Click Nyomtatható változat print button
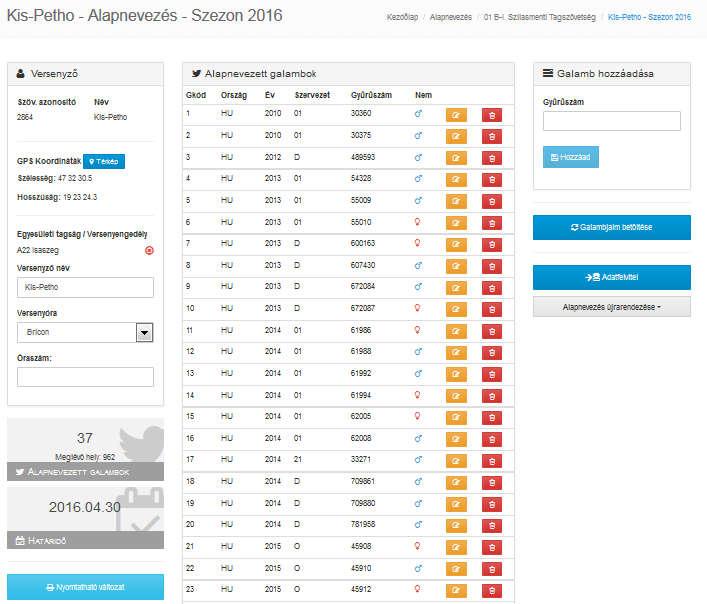Image resolution: width=707 pixels, height=604 pixels. 85,587
